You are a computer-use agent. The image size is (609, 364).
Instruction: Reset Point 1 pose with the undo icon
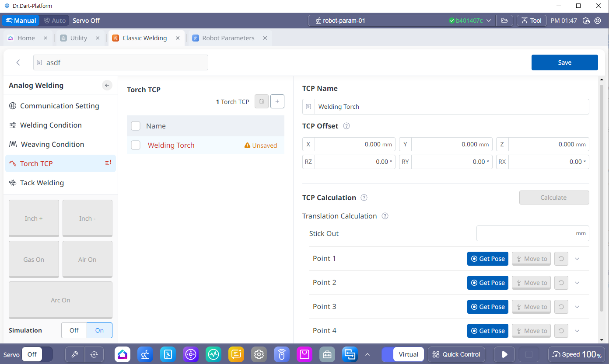[x=561, y=259]
